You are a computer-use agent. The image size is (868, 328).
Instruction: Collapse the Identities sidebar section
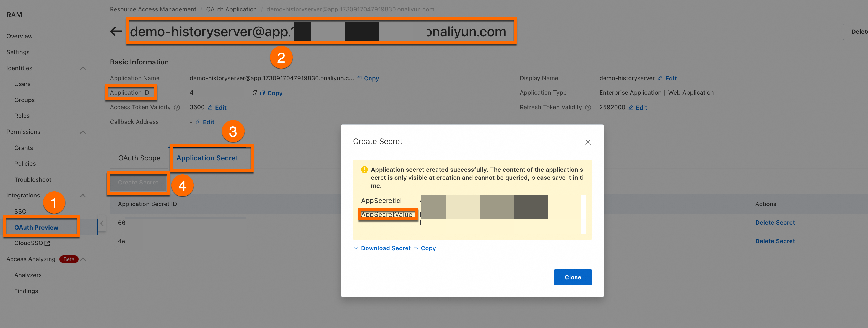[83, 68]
